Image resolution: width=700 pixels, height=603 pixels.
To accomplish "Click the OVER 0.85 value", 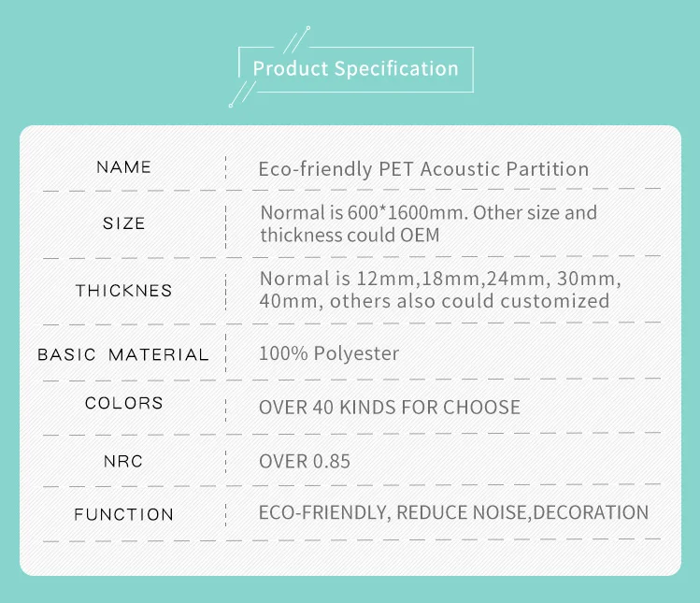I will pos(305,462).
